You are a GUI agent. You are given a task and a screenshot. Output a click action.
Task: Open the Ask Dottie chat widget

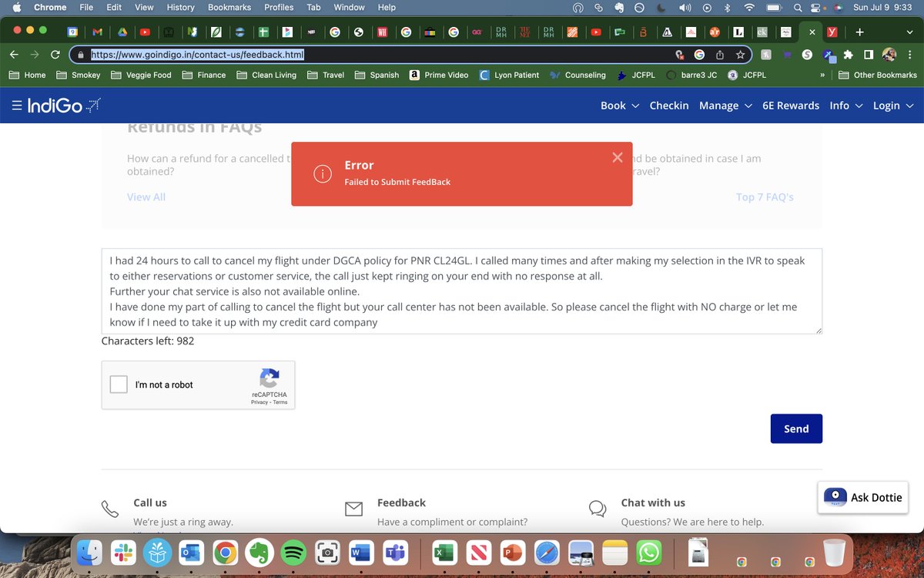pos(863,497)
